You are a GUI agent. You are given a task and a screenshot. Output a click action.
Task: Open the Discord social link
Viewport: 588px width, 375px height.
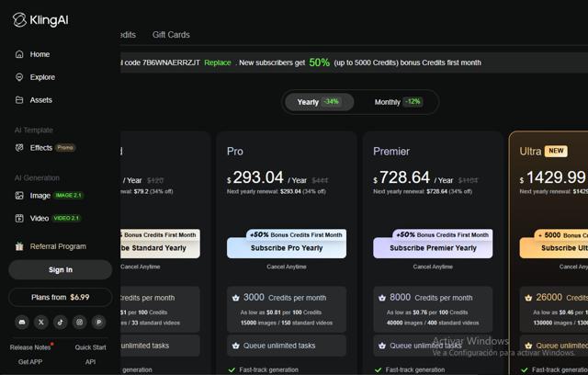tap(22, 322)
